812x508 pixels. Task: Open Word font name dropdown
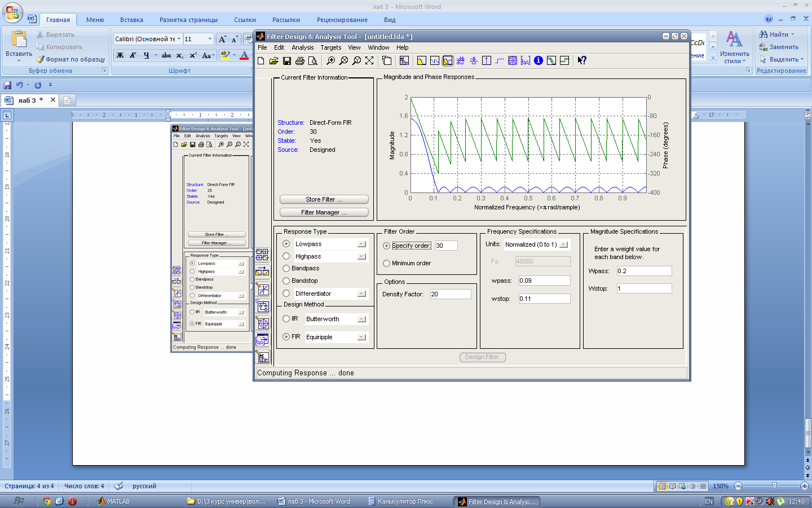[179, 39]
